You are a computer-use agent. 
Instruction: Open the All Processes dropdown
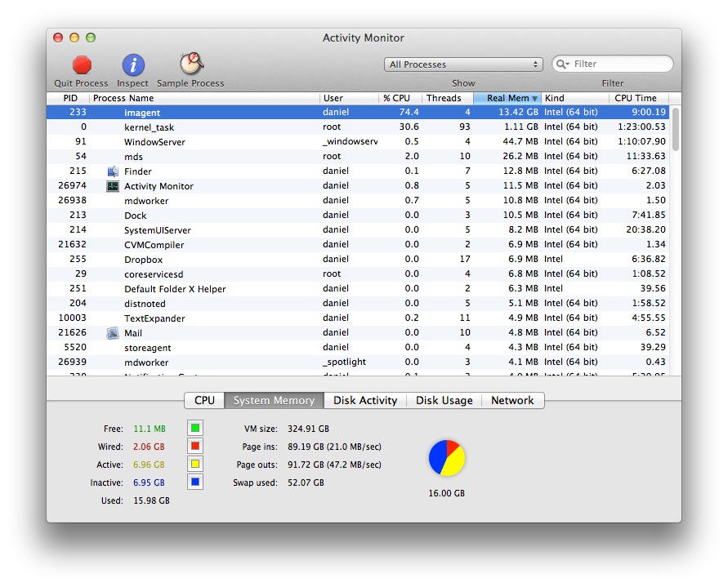point(463,64)
